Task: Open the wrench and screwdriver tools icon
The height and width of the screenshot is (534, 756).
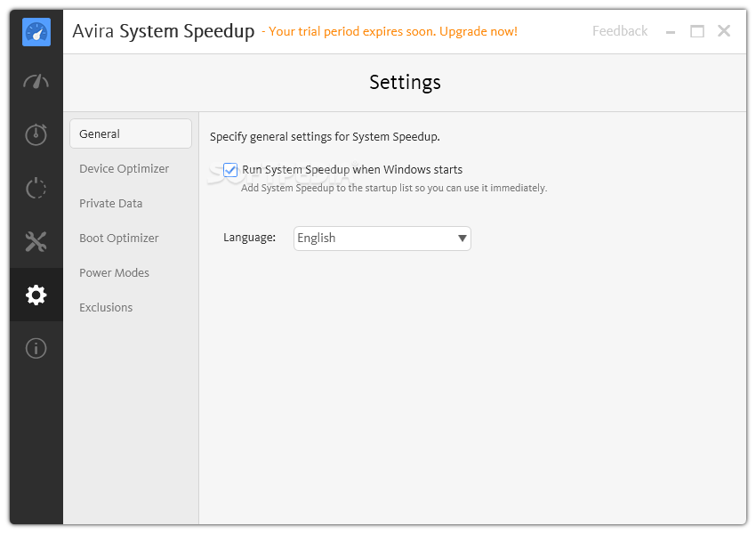Action: coord(36,241)
